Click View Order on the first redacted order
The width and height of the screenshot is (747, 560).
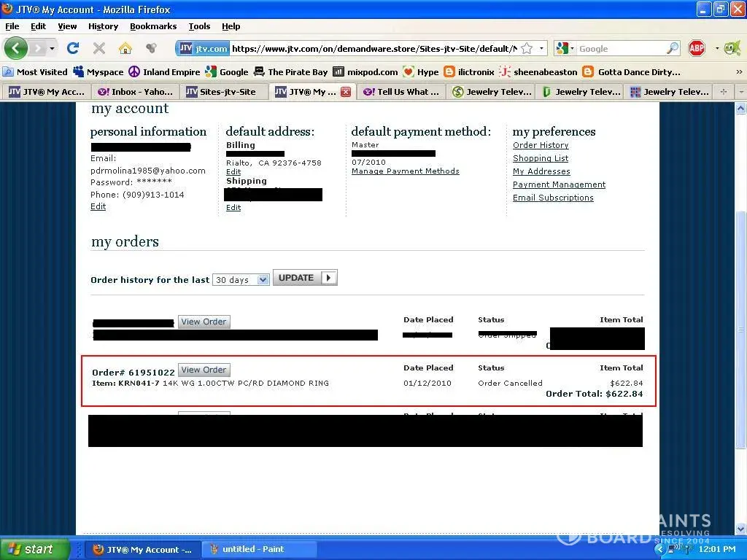204,322
